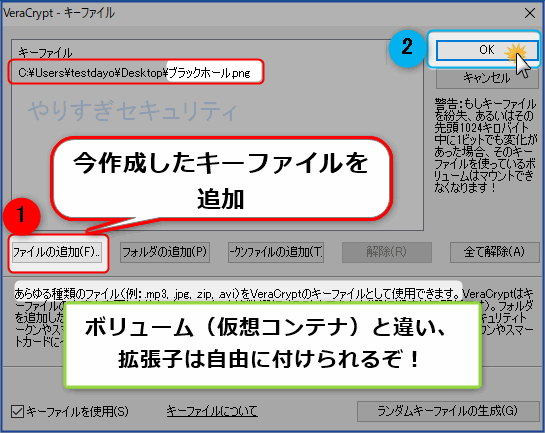The height and width of the screenshot is (433, 545).
Task: Close the VeraCrypt キーファイル dialog window
Action: [x=530, y=13]
